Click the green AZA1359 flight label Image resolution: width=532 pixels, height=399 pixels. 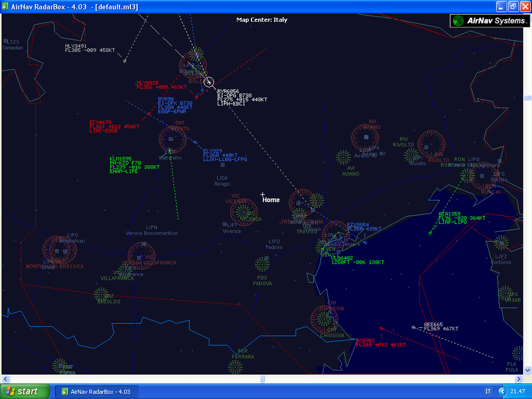(462, 218)
